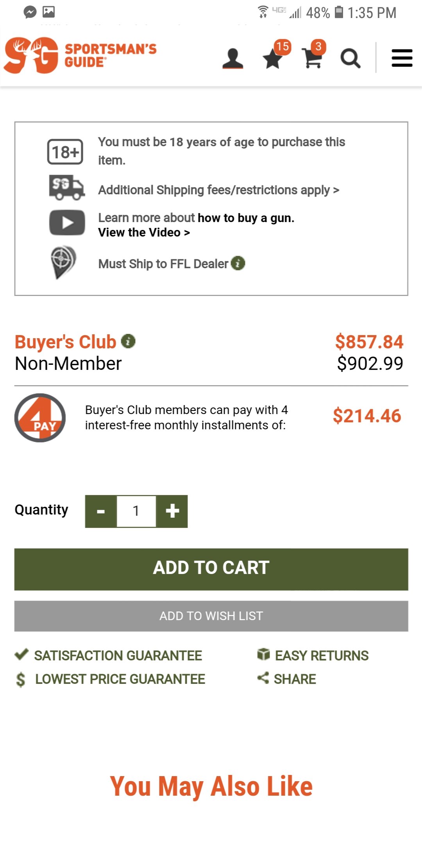Show FFL Dealer info icon
This screenshot has width=422, height=868.
(x=238, y=263)
